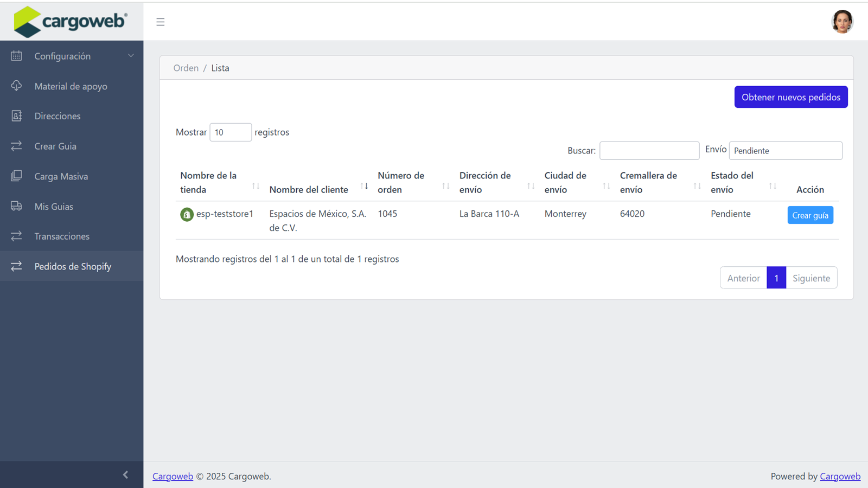Click Crear guía for order 1045
Screen dimensions: 868x488
(x=810, y=215)
